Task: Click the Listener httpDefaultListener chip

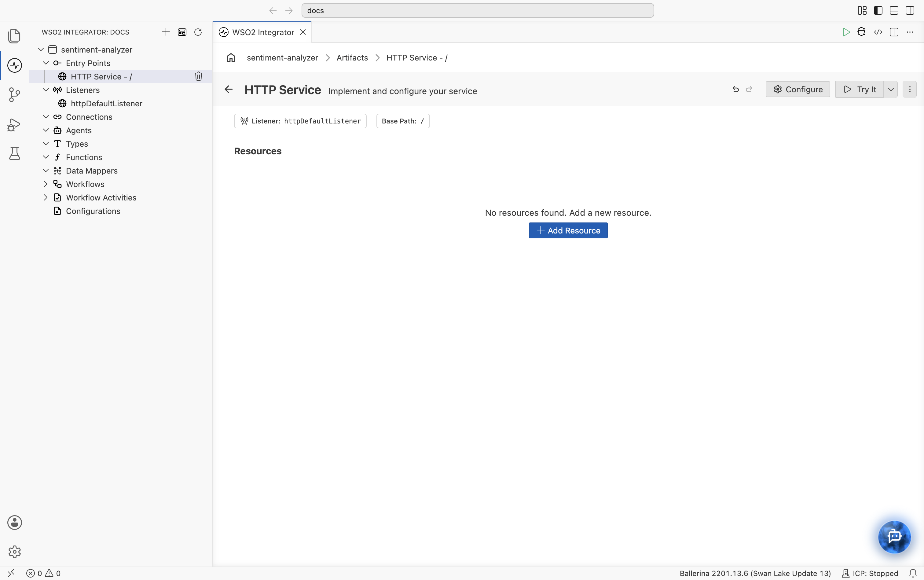Action: point(300,121)
